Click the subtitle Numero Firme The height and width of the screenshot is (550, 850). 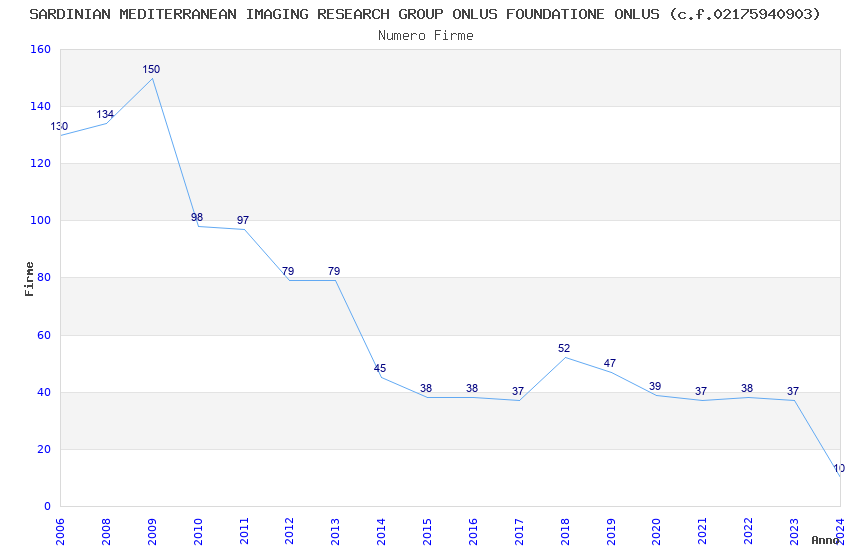tap(426, 36)
